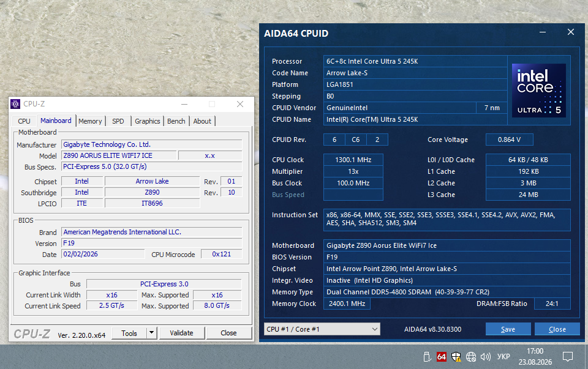
Task: Click the Integr. Video value Inactive (Intel HD Graphics)
Action: [447, 281]
